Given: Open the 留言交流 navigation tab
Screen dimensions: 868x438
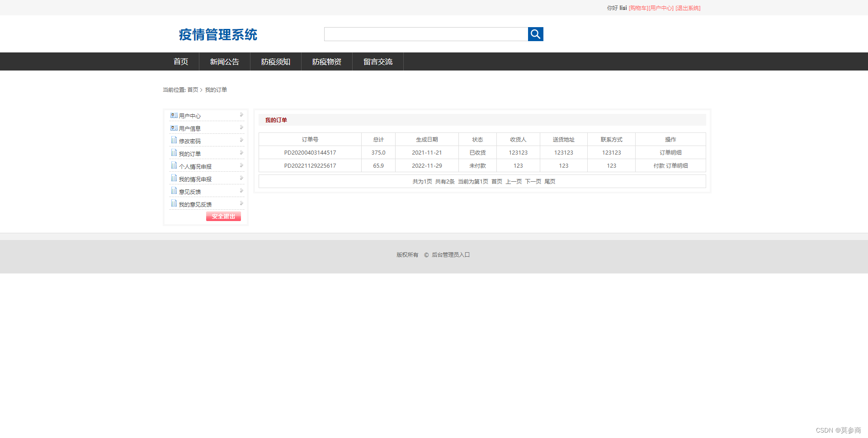Looking at the screenshot, I should pos(378,61).
